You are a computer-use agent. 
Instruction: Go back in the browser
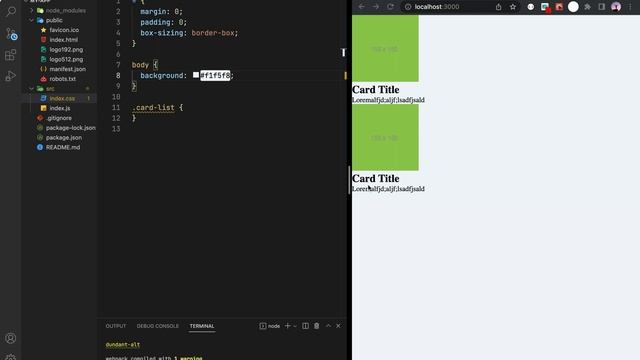[362, 7]
